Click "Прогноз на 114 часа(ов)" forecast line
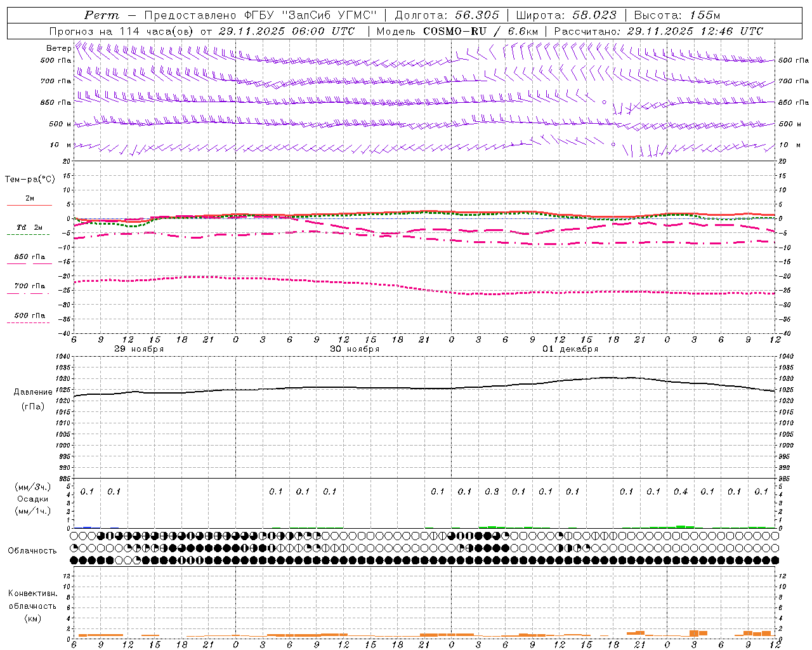The width and height of the screenshot is (812, 650). (122, 31)
